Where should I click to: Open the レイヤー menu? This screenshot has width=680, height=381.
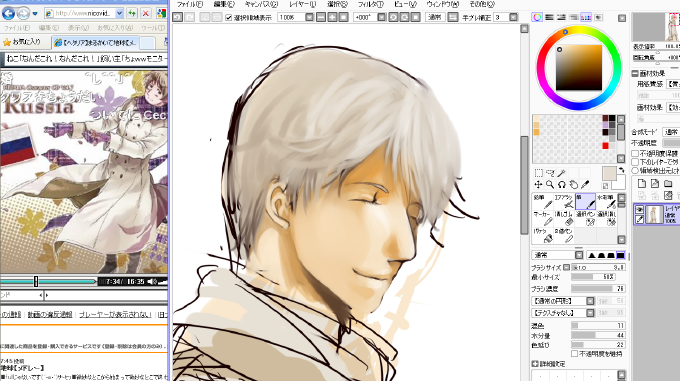pos(302,4)
